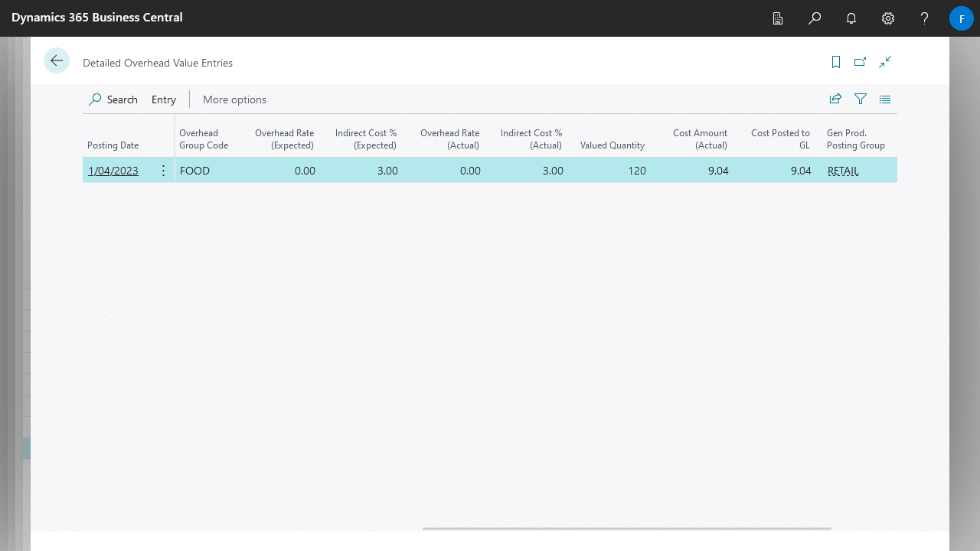The height and width of the screenshot is (551, 980).
Task: Open page in new window icon
Action: (x=861, y=62)
